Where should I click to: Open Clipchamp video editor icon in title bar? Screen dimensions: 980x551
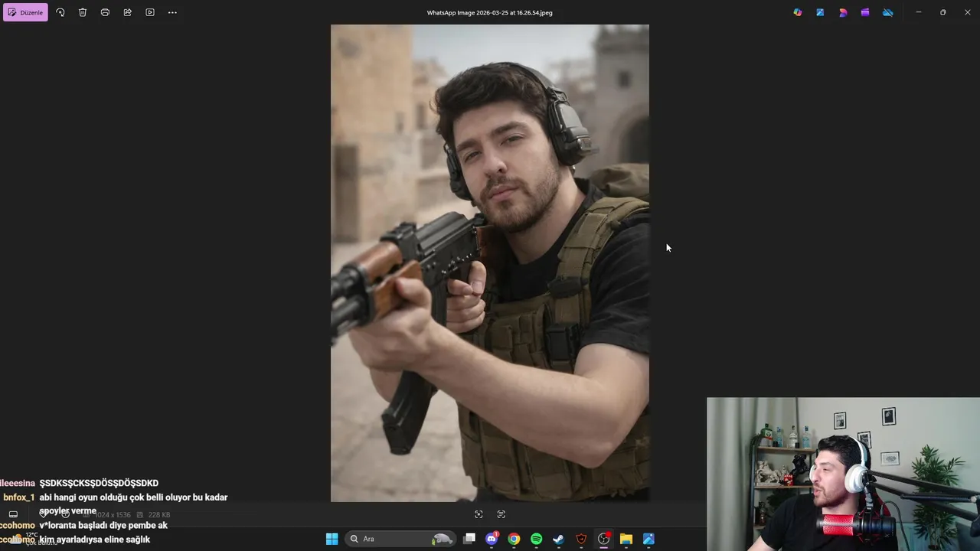(x=865, y=12)
